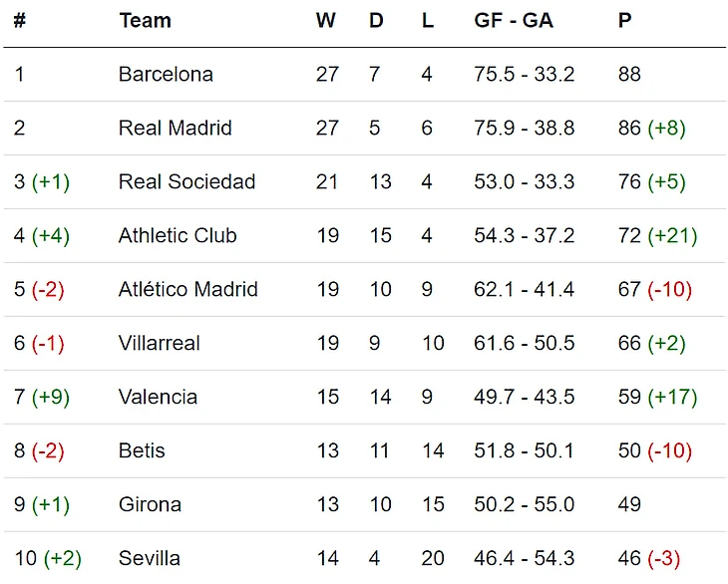Open the Athletic Club team entry
Screen dimensions: 728x584
pos(178,236)
